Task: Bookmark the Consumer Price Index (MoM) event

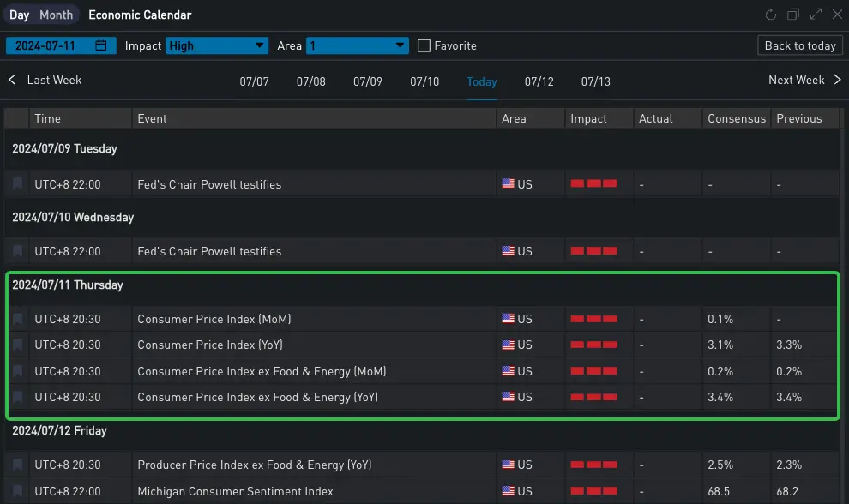Action: pos(17,319)
